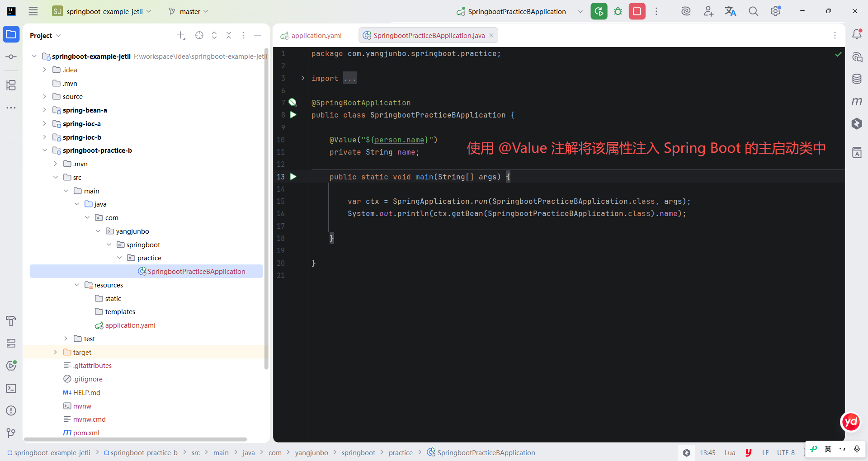Click the run gutter icon at line 8
The image size is (868, 461).
pyautogui.click(x=293, y=115)
